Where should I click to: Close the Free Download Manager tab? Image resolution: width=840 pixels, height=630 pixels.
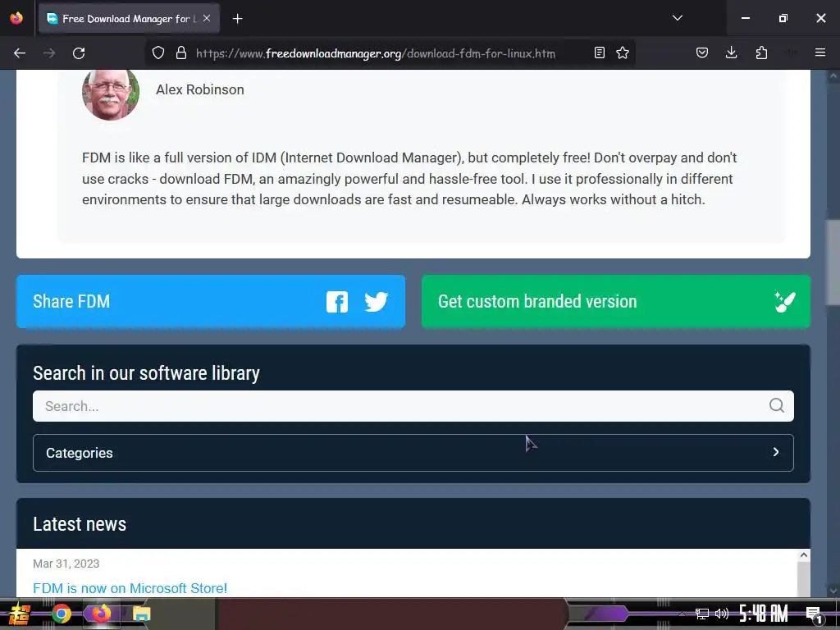207,18
